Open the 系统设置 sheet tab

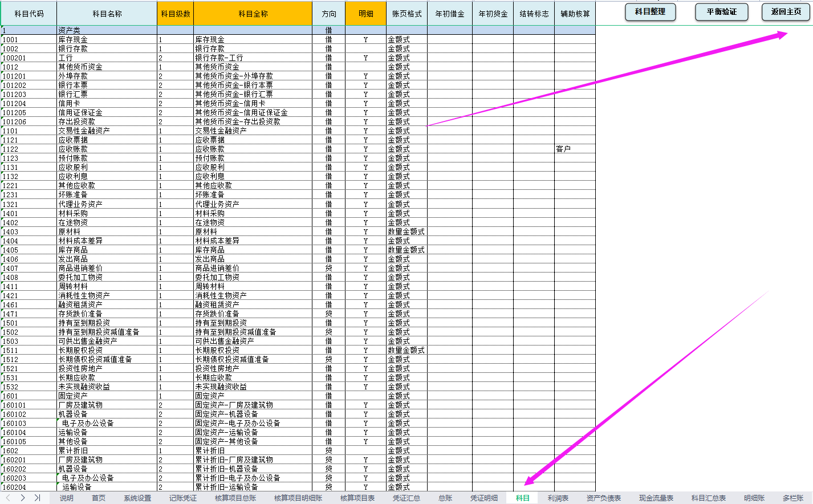coord(137,498)
